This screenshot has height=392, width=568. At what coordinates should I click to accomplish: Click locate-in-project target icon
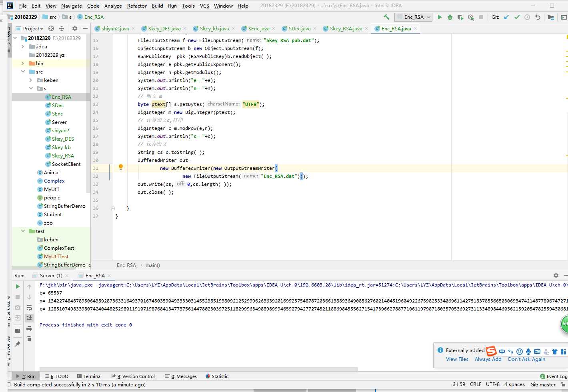pos(51,28)
